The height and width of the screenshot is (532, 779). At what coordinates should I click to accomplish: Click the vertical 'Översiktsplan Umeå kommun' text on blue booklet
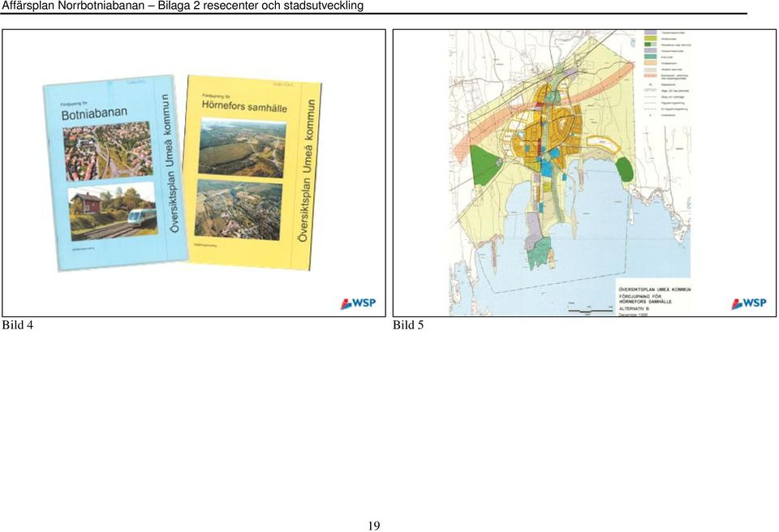coord(170,164)
